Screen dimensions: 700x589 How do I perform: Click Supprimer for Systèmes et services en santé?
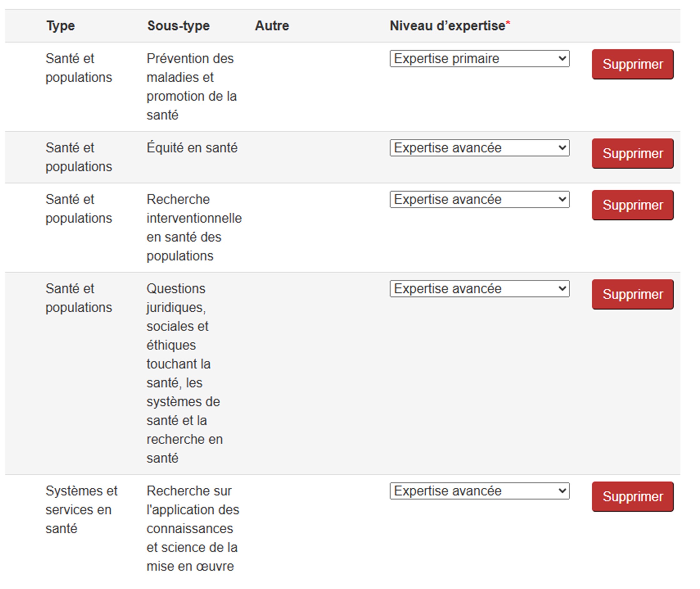coord(632,497)
